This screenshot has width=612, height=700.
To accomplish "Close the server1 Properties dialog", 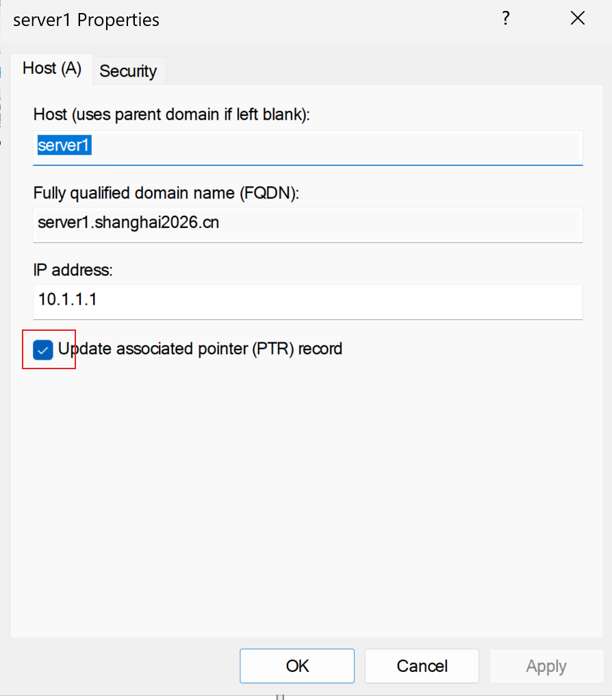I will click(x=578, y=18).
